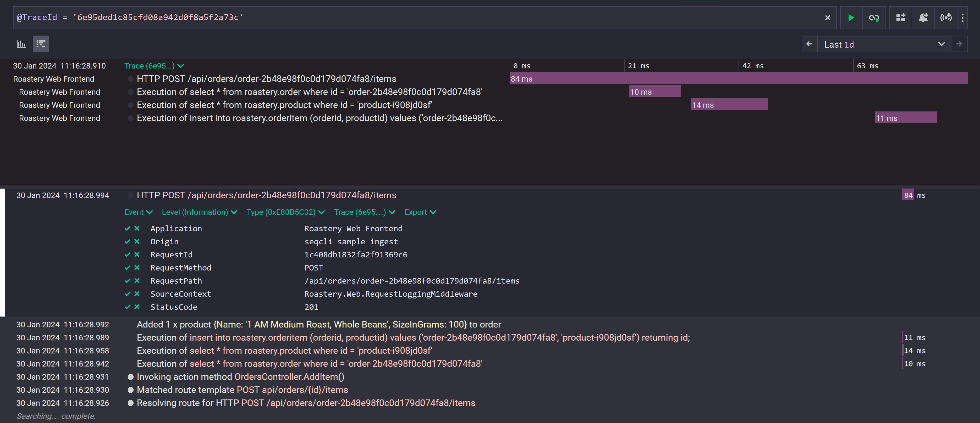Click the X icon beside RequestId property

click(137, 255)
